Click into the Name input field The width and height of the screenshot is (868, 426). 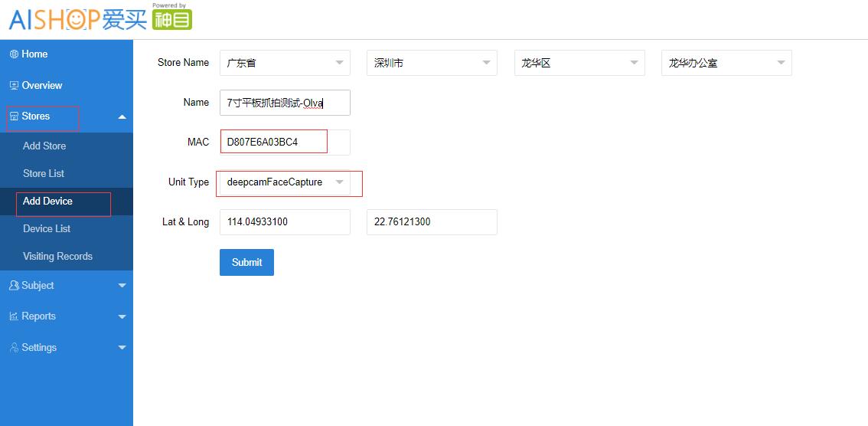point(285,103)
